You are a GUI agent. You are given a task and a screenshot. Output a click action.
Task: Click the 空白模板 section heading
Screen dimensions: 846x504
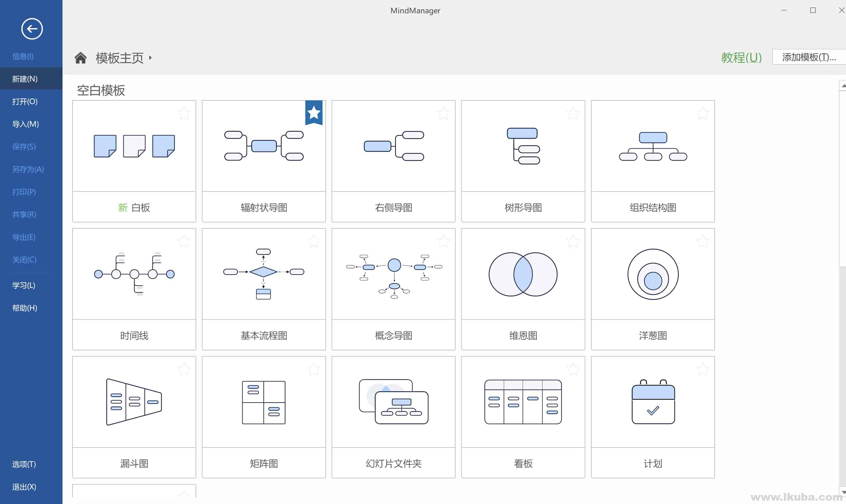pos(101,90)
